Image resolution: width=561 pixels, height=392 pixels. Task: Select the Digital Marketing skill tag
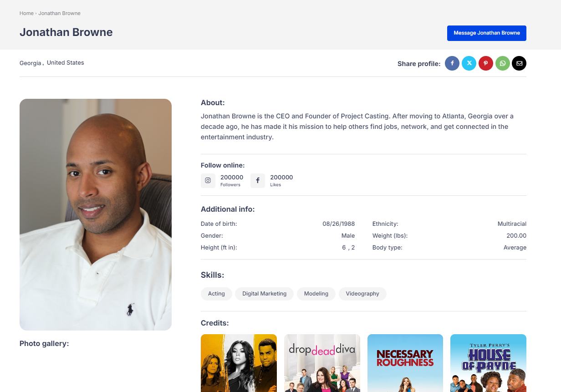pyautogui.click(x=264, y=294)
